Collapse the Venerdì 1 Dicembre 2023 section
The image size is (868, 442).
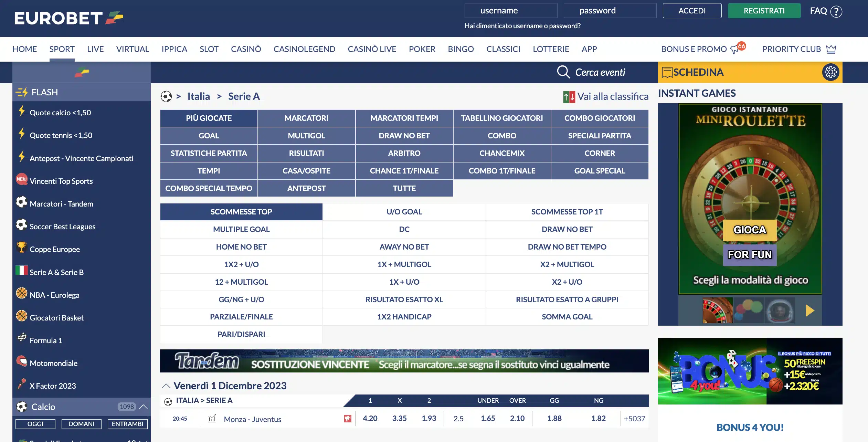166,386
